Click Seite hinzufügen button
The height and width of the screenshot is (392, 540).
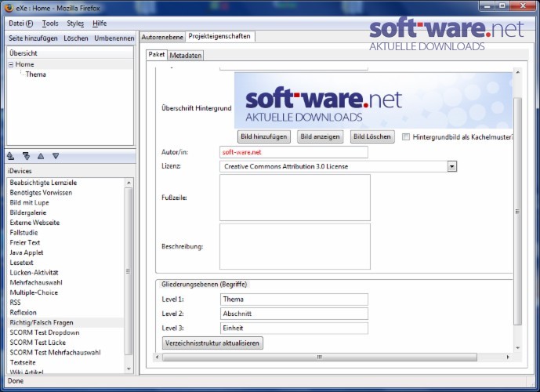pos(33,38)
